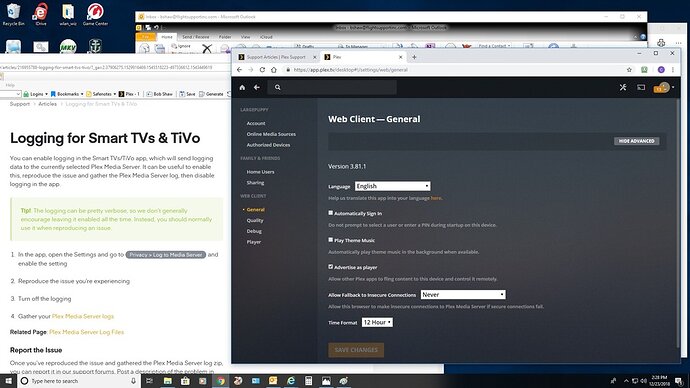This screenshot has width=690, height=388.
Task: Select General under Web Client
Action: click(255, 210)
